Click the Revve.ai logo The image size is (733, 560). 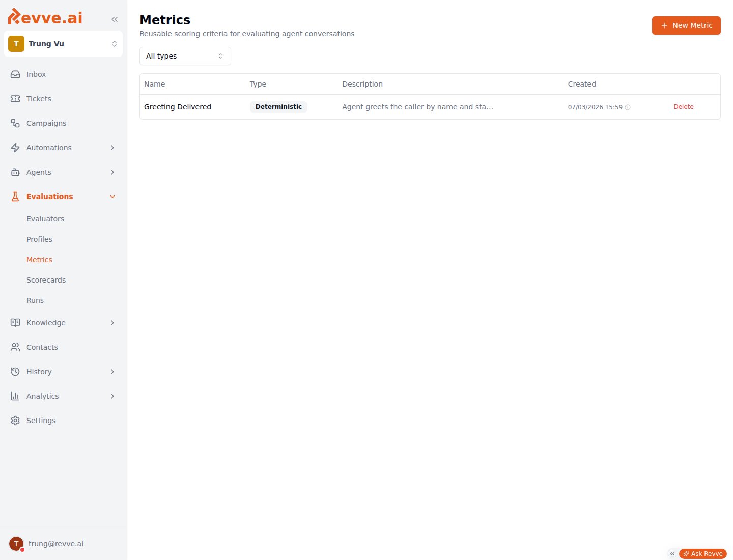45,17
